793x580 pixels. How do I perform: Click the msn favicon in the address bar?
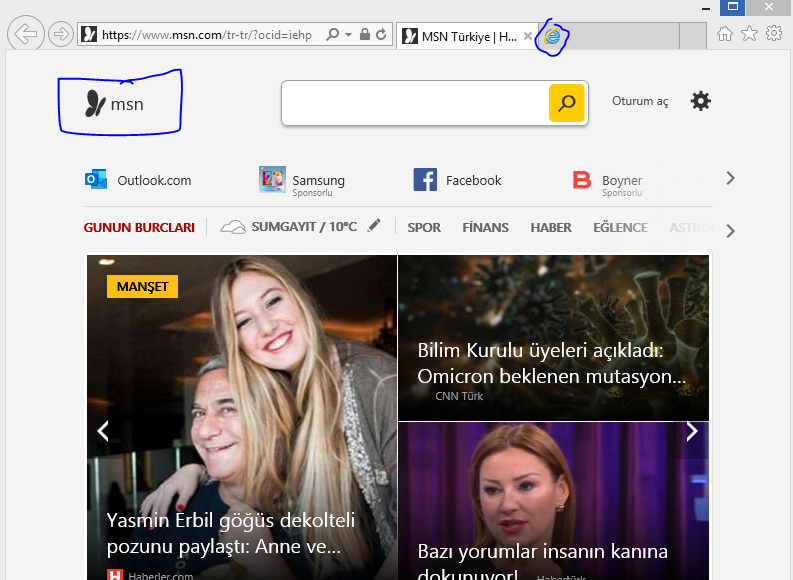[x=89, y=34]
